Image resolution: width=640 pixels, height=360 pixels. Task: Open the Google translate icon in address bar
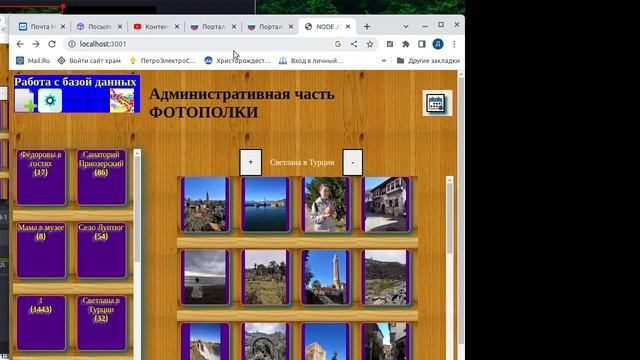(338, 44)
